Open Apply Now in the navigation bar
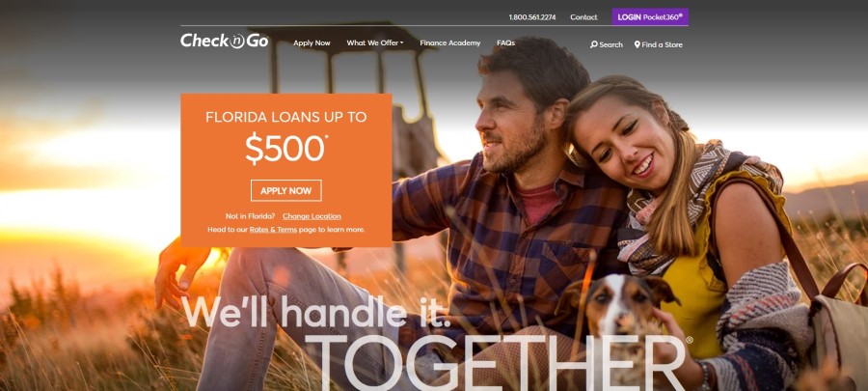Viewport: 868px width, 391px height. tap(312, 42)
